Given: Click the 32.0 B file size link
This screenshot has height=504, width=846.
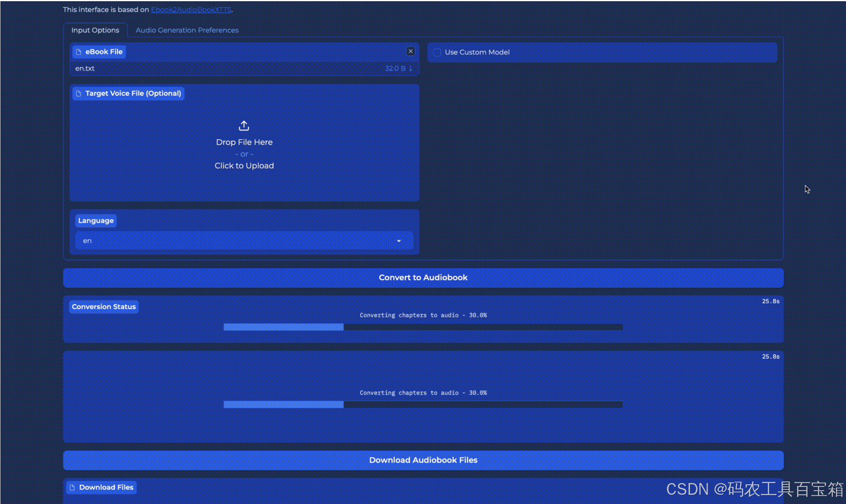Looking at the screenshot, I should click(395, 68).
